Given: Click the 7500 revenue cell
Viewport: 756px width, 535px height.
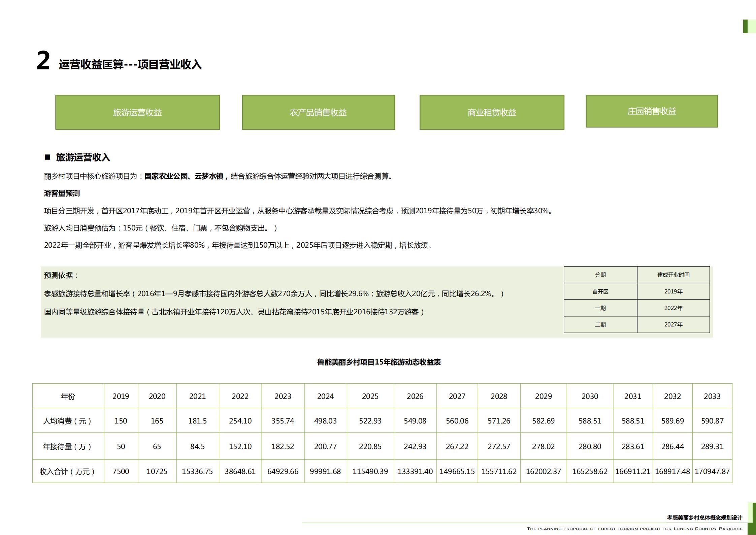Looking at the screenshot, I should point(121,471).
